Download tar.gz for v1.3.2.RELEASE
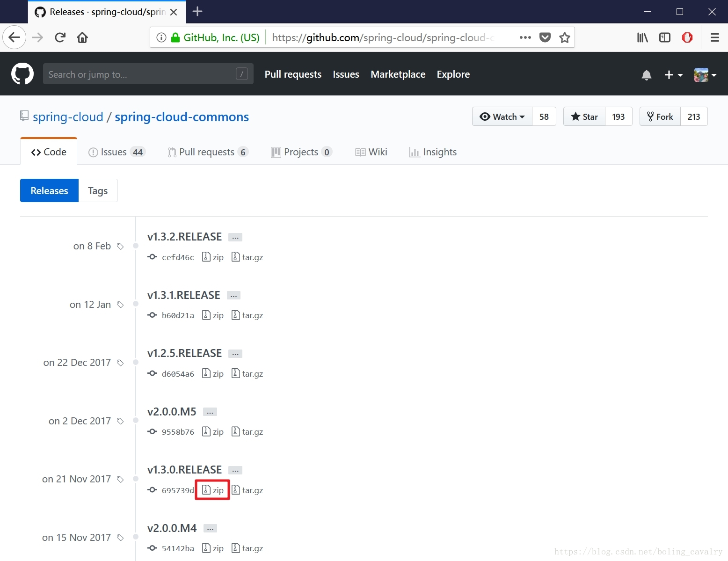 pos(248,257)
